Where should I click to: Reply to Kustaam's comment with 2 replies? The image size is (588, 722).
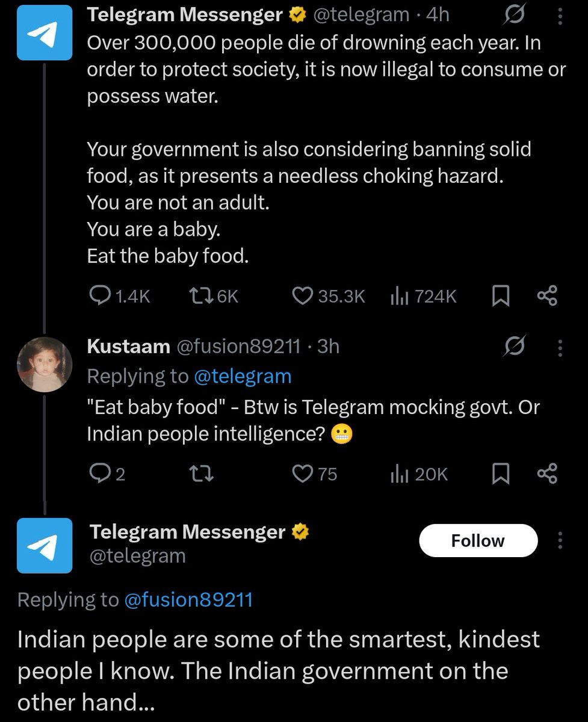click(x=107, y=474)
